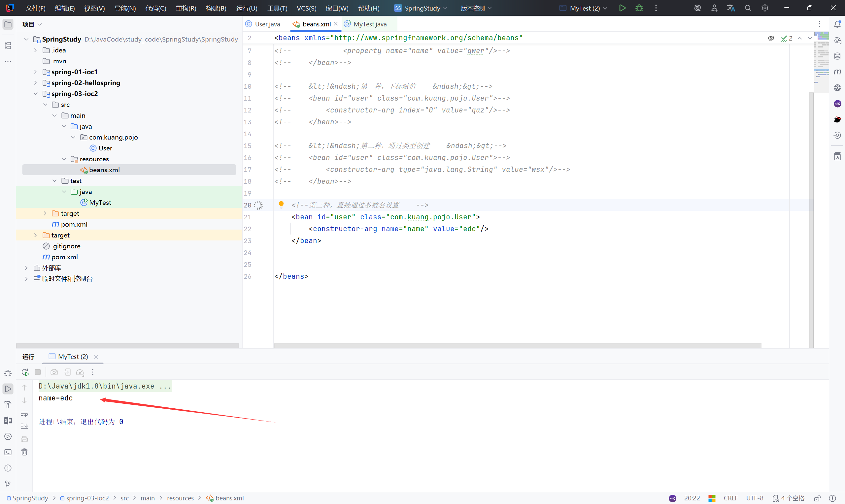Open the Database tool window icon

click(x=837, y=56)
